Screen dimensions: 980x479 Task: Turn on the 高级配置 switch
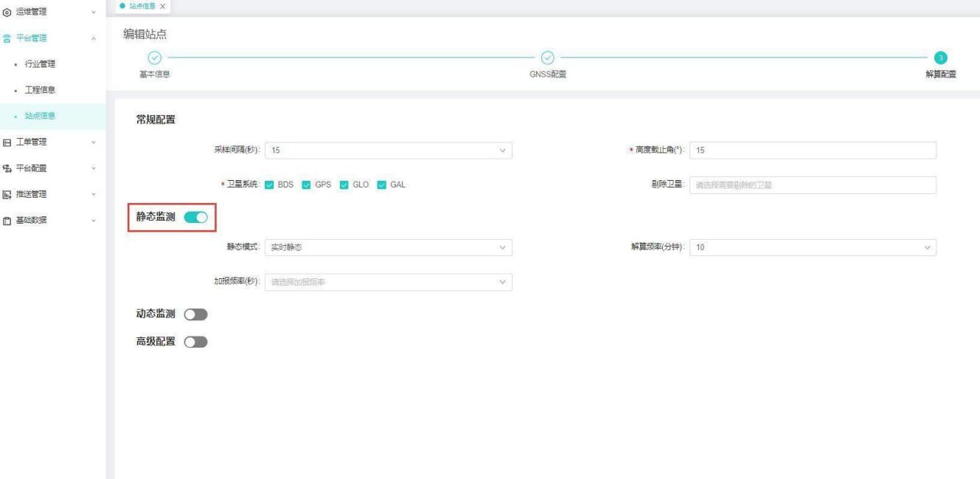pos(195,342)
